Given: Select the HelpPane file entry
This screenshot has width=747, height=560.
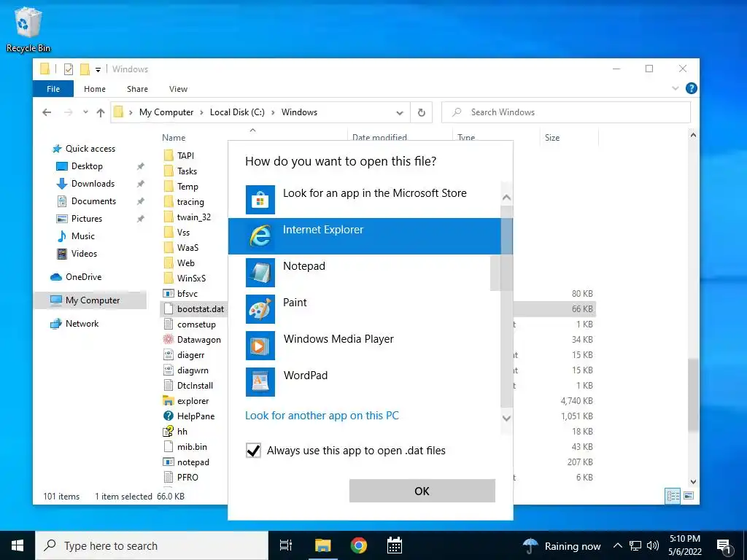Looking at the screenshot, I should (189, 416).
